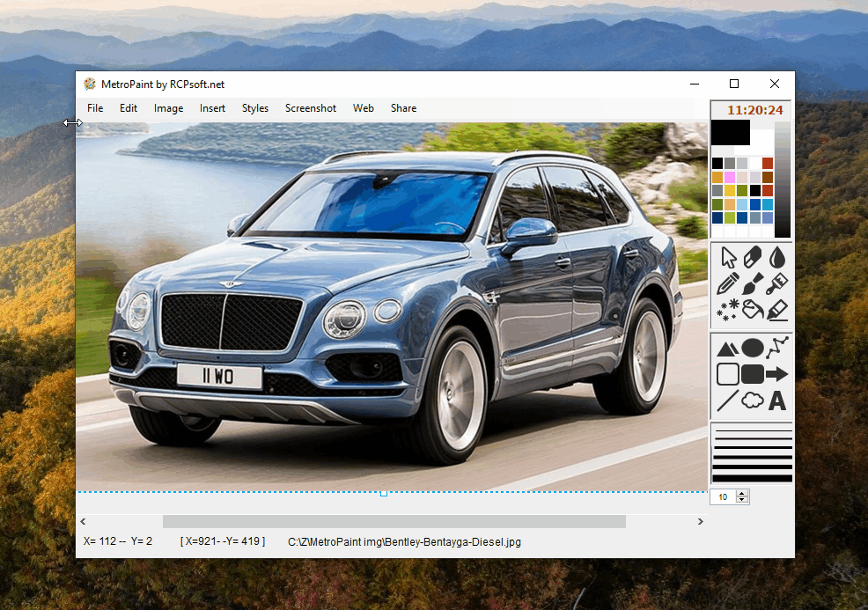The width and height of the screenshot is (868, 610).
Task: Select the connected polyline nodes tool
Action: pos(777,348)
